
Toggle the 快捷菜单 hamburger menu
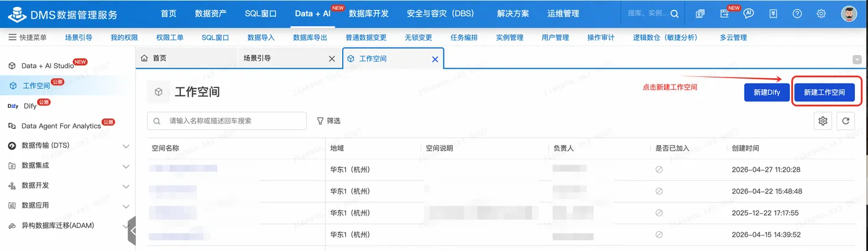click(x=12, y=37)
